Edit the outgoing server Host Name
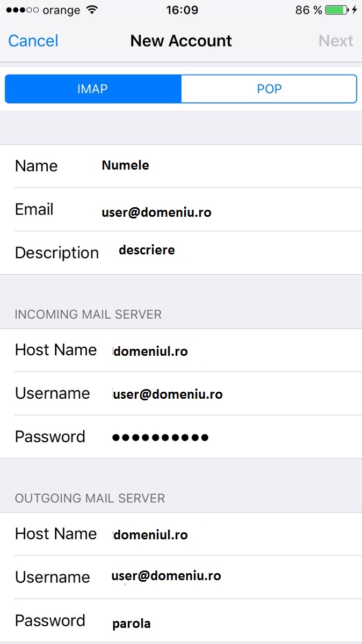The height and width of the screenshot is (644, 362). [181, 534]
